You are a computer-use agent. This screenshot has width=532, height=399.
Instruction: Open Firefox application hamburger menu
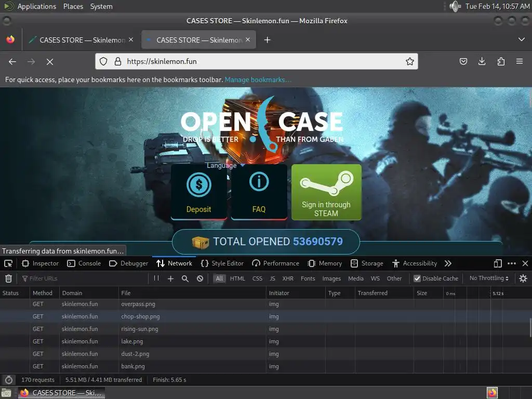click(520, 61)
